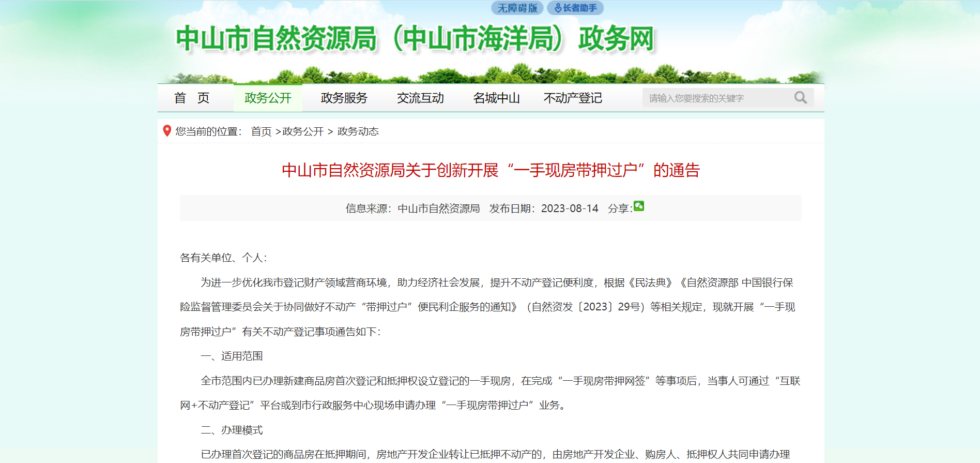This screenshot has height=463, width=980.
Task: Click the red article title heading
Action: click(491, 170)
